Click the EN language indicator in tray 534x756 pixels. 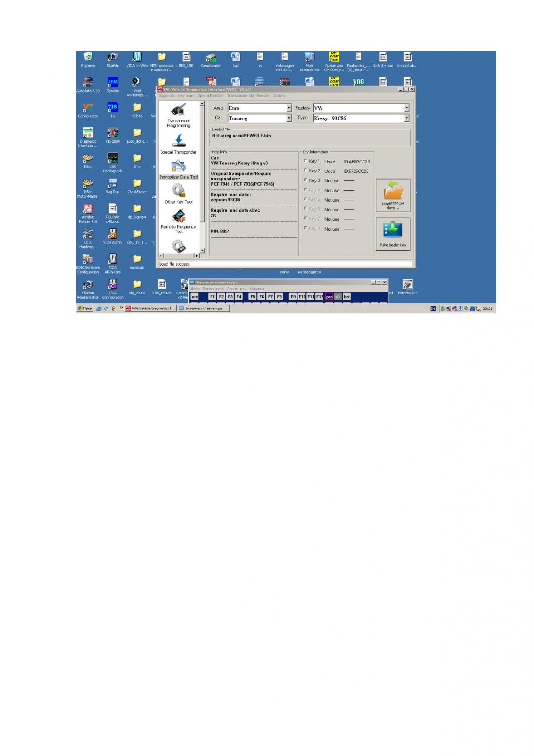[x=433, y=309]
